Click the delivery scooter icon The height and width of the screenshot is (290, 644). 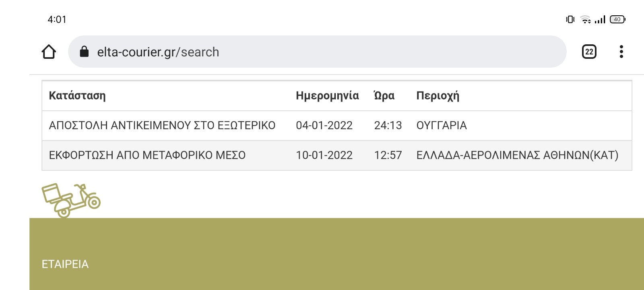point(71,200)
